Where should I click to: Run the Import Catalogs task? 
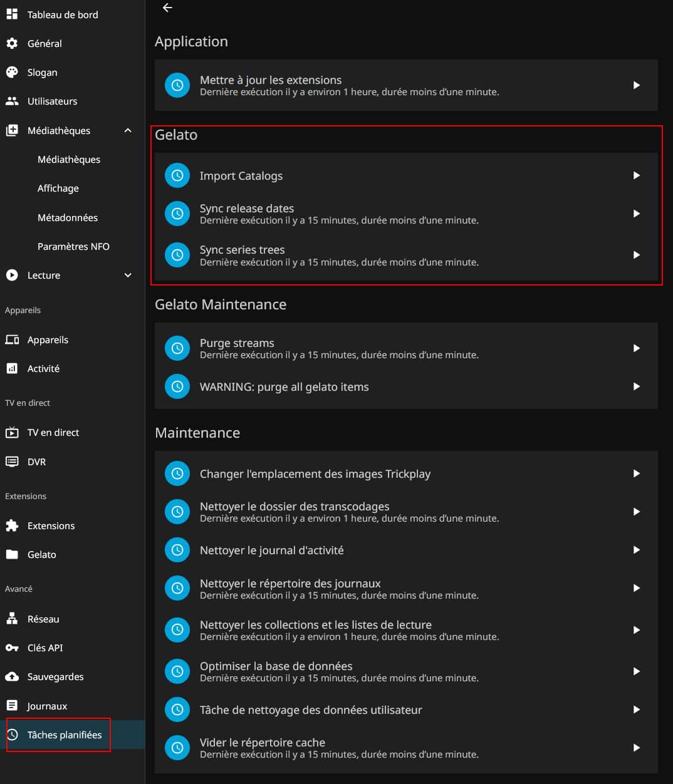pos(636,175)
